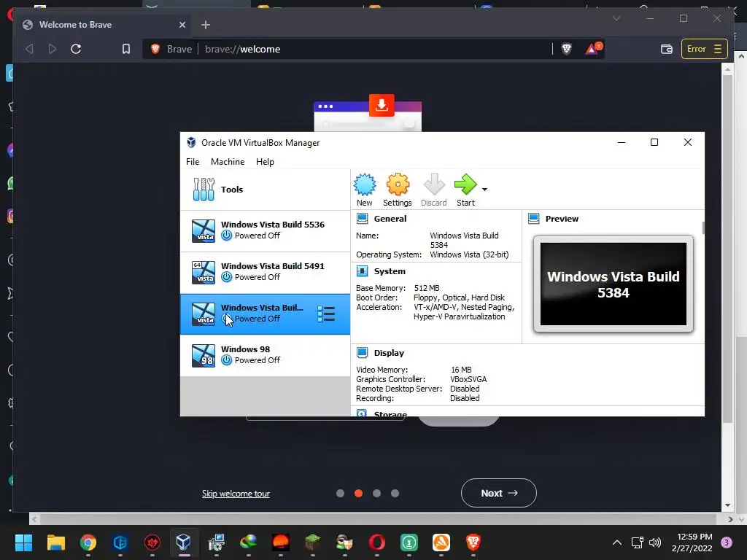Select the Welcome to Brave tab
Viewport: 747px width, 560px height.
coord(104,25)
